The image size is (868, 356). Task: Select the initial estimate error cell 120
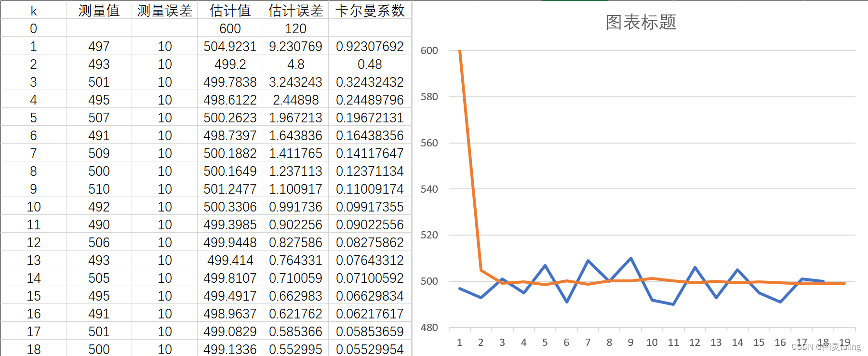(x=295, y=28)
